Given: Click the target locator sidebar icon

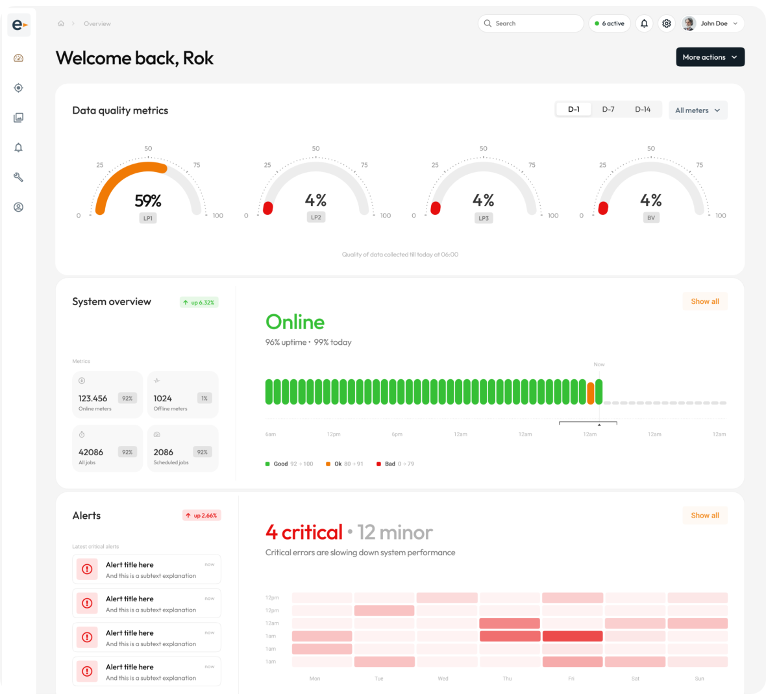Looking at the screenshot, I should (x=18, y=88).
